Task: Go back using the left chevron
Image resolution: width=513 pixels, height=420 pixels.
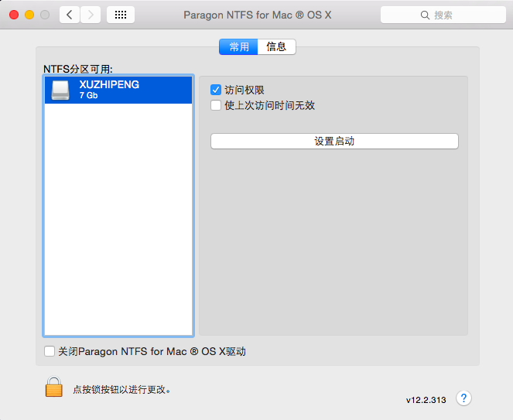Action: click(x=70, y=15)
